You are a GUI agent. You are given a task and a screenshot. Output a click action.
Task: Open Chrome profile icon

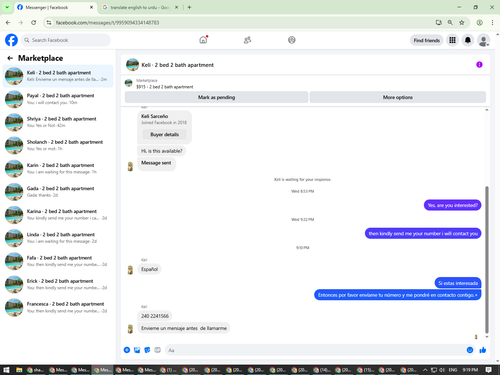tap(479, 23)
